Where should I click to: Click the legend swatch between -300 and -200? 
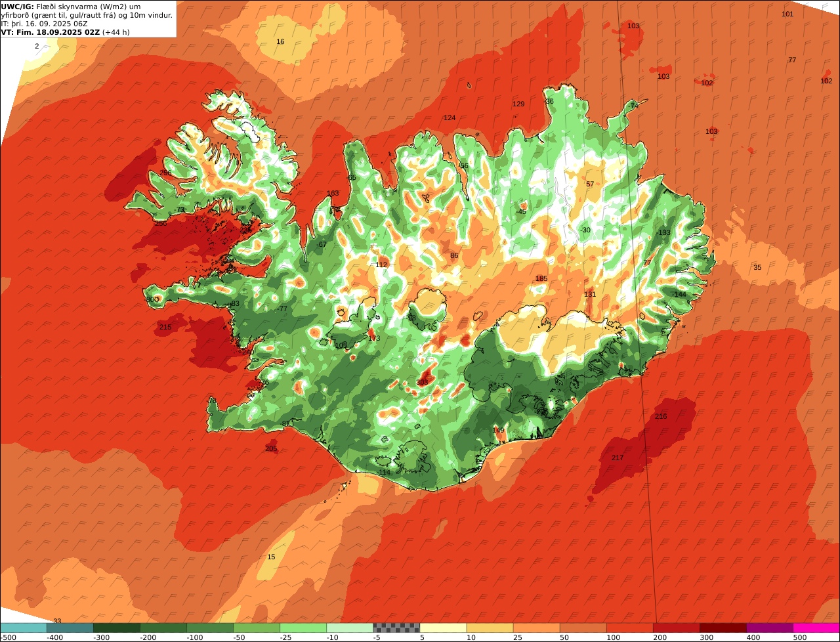point(116,628)
